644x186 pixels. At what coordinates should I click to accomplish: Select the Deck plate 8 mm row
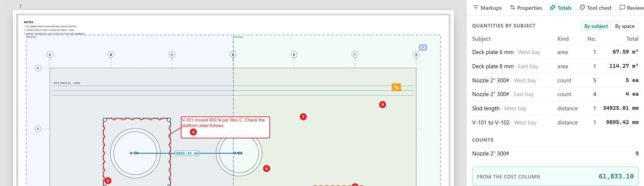pos(555,66)
